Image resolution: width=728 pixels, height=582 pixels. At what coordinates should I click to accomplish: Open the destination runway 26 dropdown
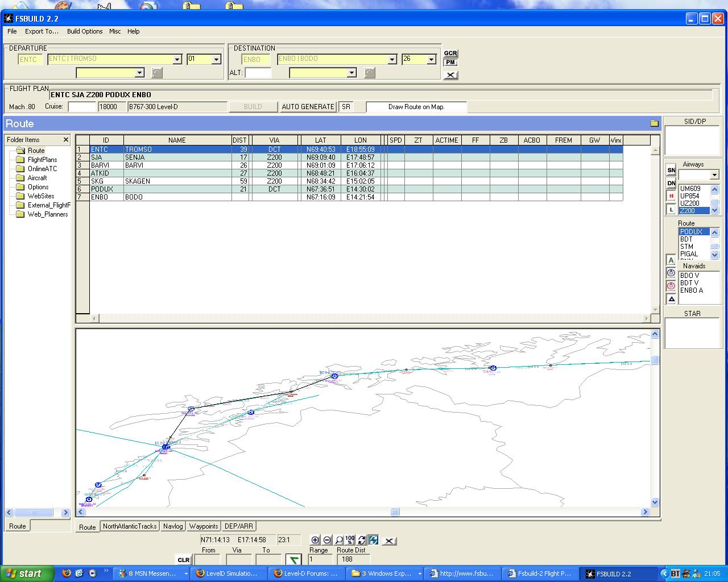[431, 59]
